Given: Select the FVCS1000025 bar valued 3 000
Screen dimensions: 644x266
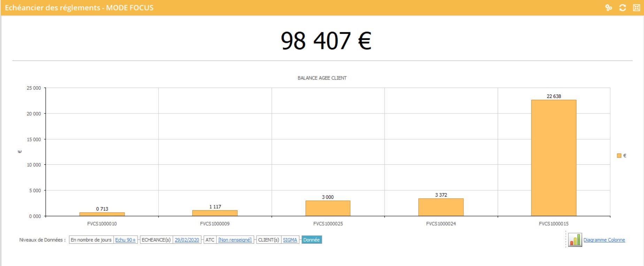Looking at the screenshot, I should point(328,208).
